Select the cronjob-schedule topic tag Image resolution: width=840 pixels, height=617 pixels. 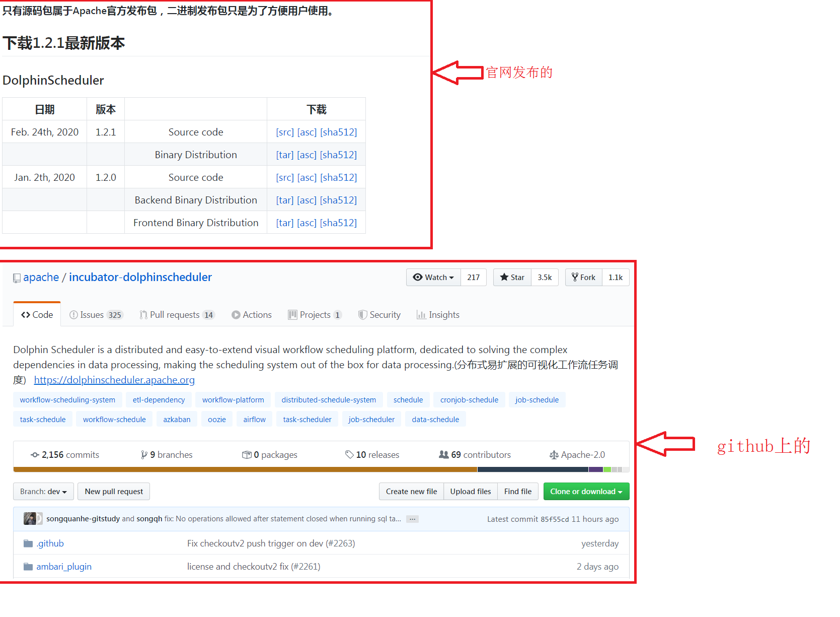coord(470,400)
